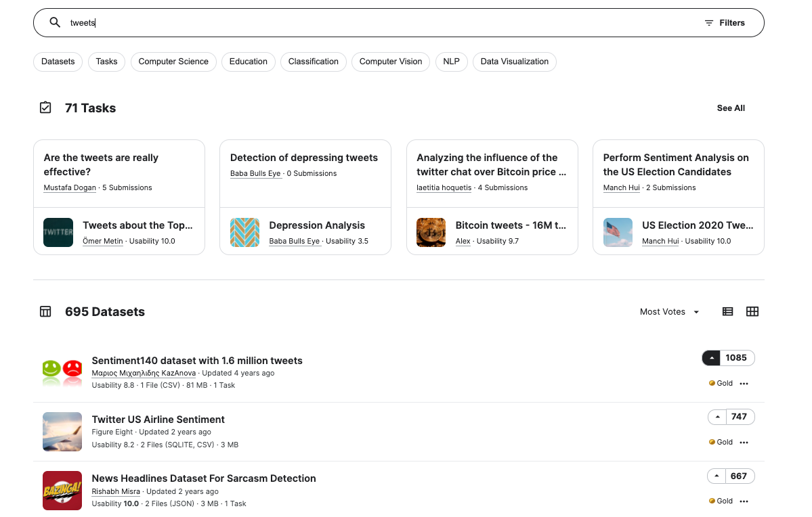The height and width of the screenshot is (517, 812).
Task: Click Gold medal icon on News Headlines row
Action: coord(712,501)
